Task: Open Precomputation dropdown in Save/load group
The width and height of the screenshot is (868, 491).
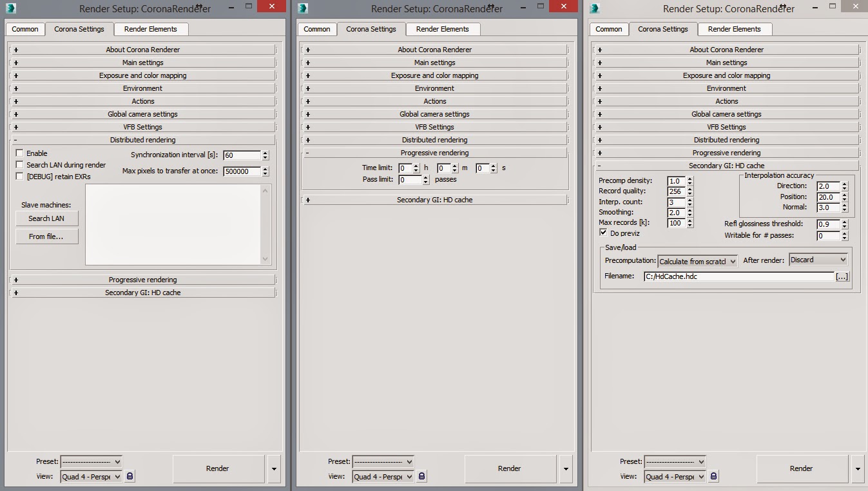Action: (697, 262)
